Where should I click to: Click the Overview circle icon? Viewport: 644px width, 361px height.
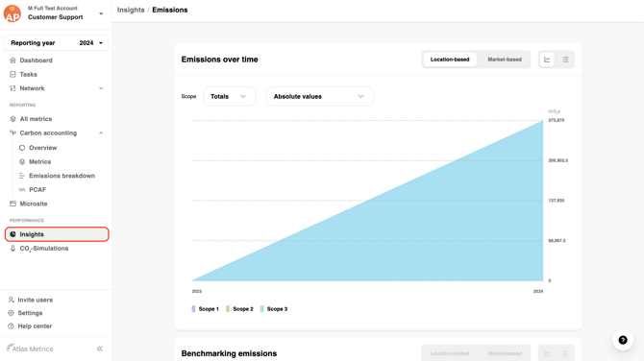[x=22, y=148]
